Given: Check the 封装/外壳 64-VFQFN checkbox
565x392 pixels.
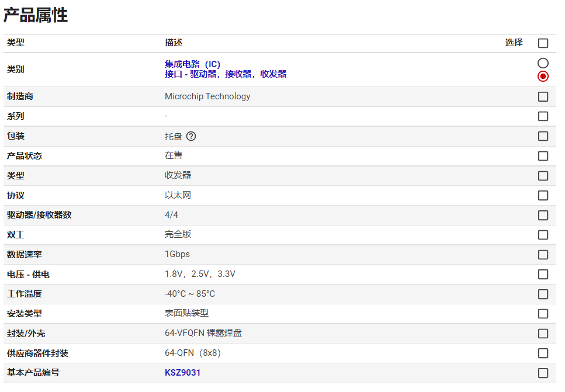Looking at the screenshot, I should pos(543,333).
